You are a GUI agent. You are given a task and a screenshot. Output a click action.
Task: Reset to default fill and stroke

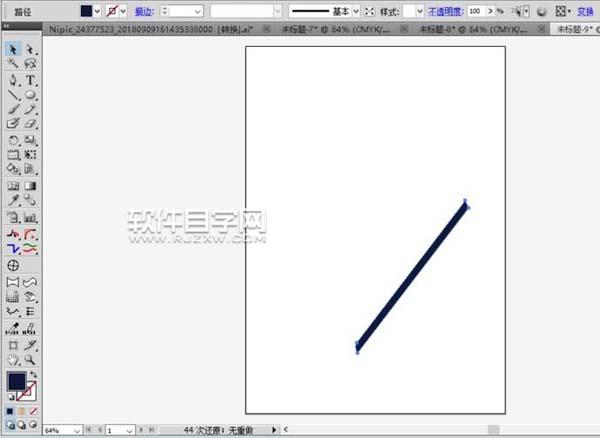coord(11,398)
